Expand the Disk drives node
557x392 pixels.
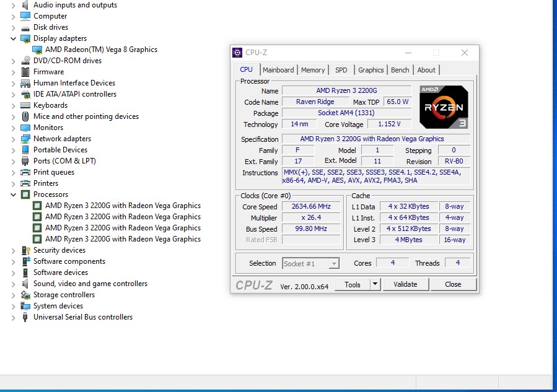coord(14,27)
